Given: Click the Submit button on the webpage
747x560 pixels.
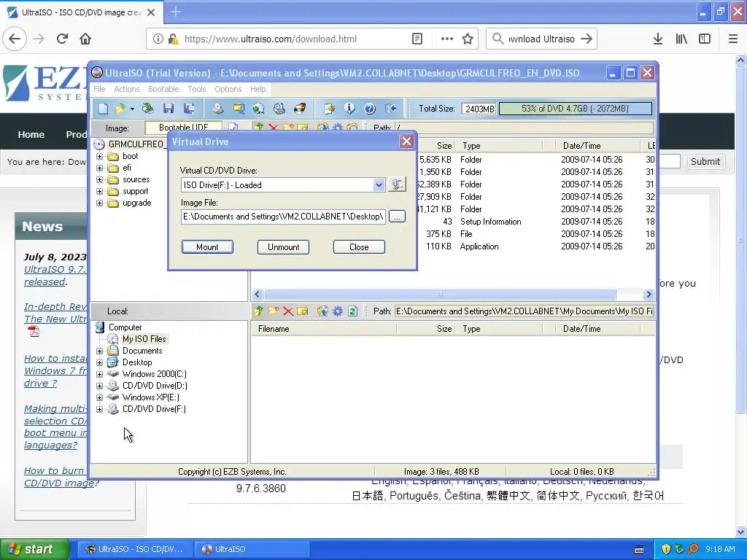Looking at the screenshot, I should tap(705, 161).
